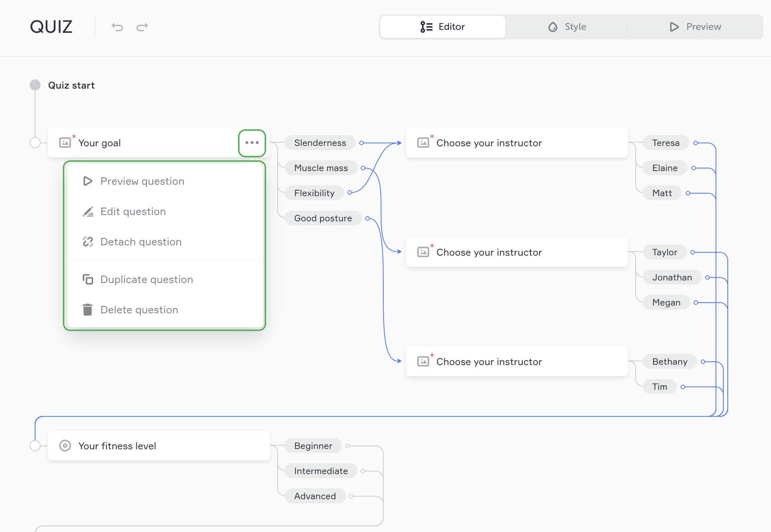
Task: Open the three-dots menu on Your goal
Action: (252, 143)
